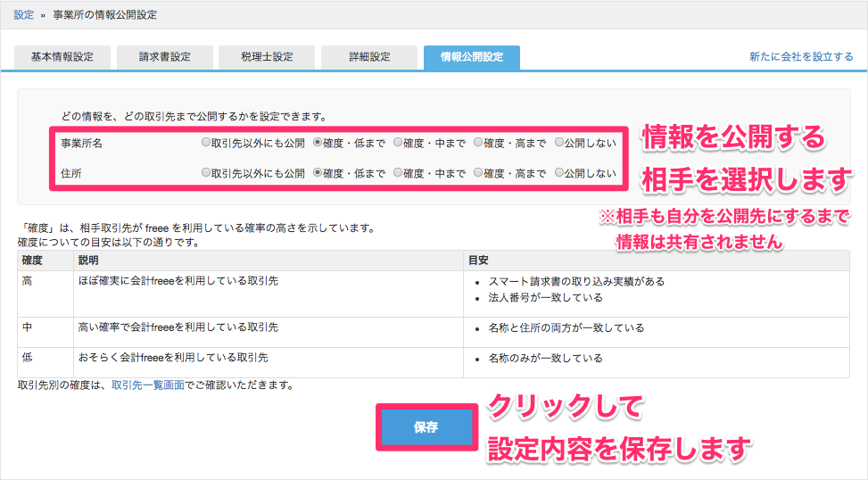
Task: Select 取引先以外にも公開 for 住所
Action: pos(206,173)
